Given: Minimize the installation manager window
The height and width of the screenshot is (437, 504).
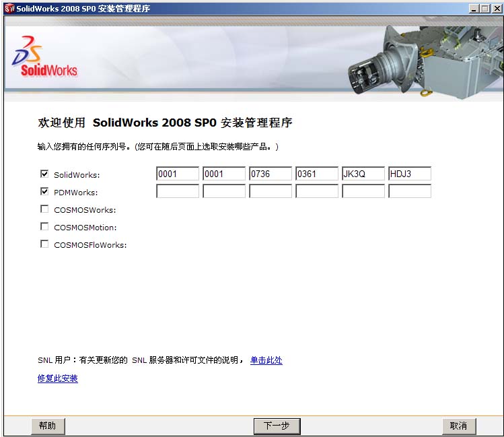Looking at the screenshot, I should [x=474, y=9].
